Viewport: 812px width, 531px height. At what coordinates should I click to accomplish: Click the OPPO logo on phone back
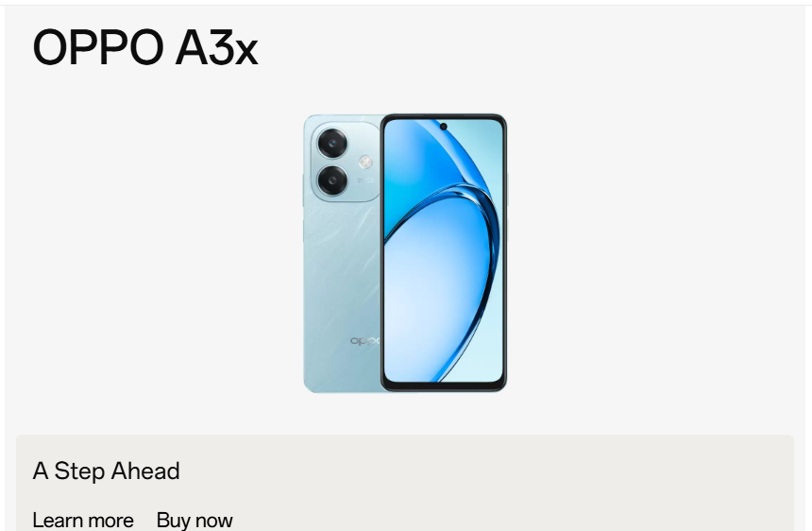[365, 341]
